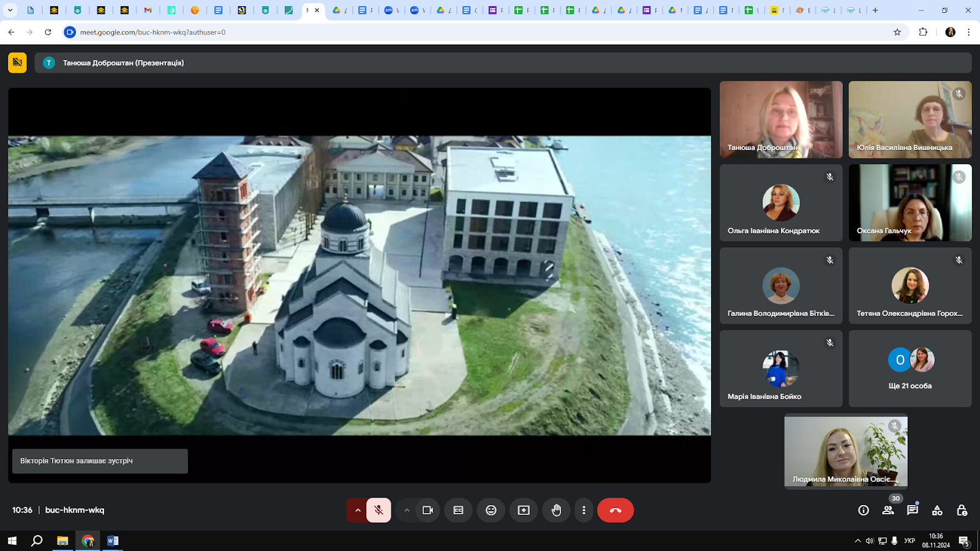Show the participants list icon
The image size is (980, 551).
(x=888, y=510)
